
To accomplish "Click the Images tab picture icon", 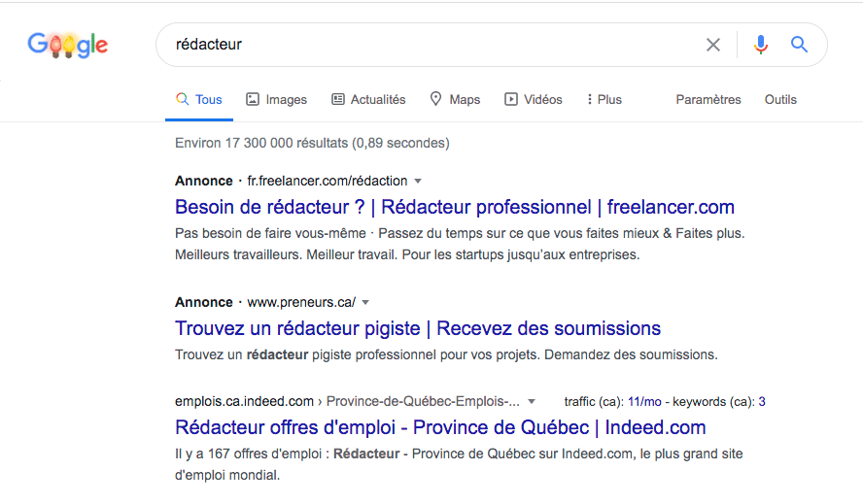I will 252,99.
